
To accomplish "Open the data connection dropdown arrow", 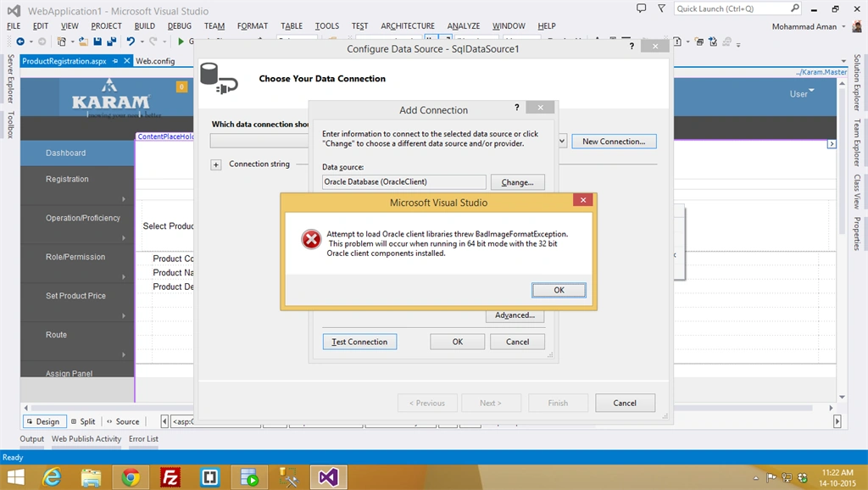I will [x=562, y=142].
